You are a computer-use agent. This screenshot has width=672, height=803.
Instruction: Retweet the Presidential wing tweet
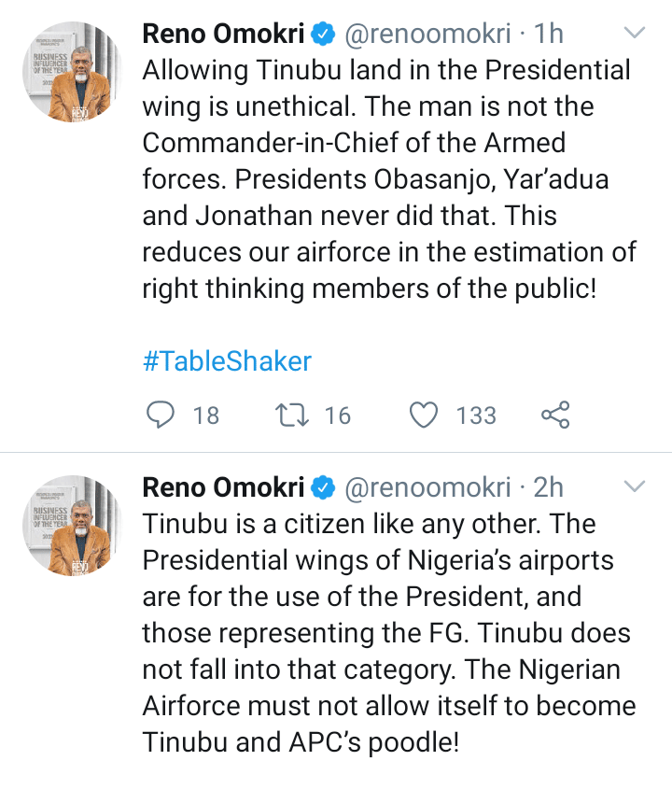click(x=293, y=415)
